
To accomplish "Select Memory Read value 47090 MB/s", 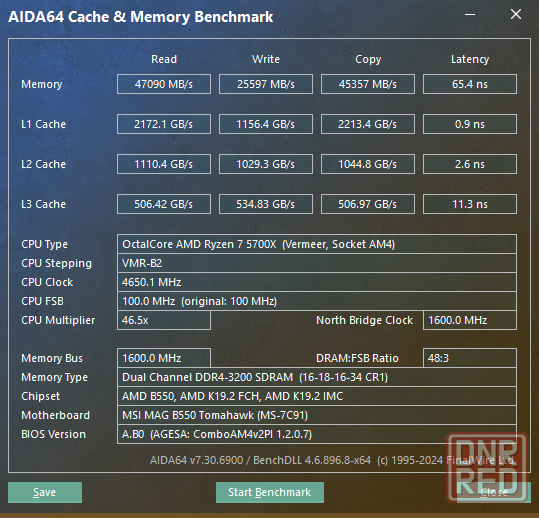I will click(x=164, y=84).
